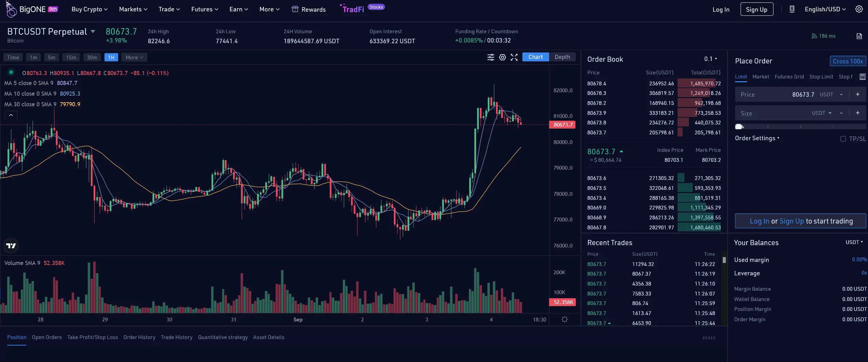Switch to the Market order tab

point(760,77)
